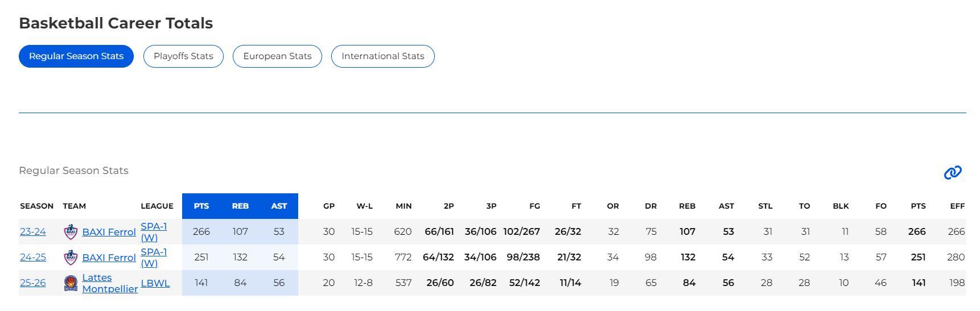This screenshot has width=980, height=311.
Task: Open the LBWL league link
Action: pyautogui.click(x=155, y=283)
